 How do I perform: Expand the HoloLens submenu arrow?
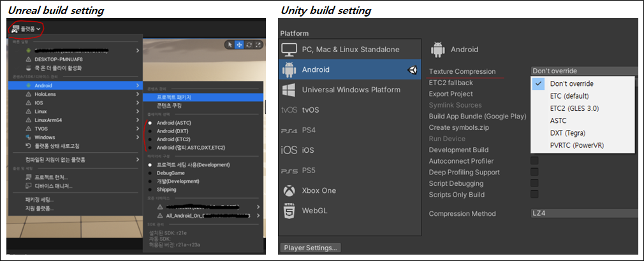(137, 94)
